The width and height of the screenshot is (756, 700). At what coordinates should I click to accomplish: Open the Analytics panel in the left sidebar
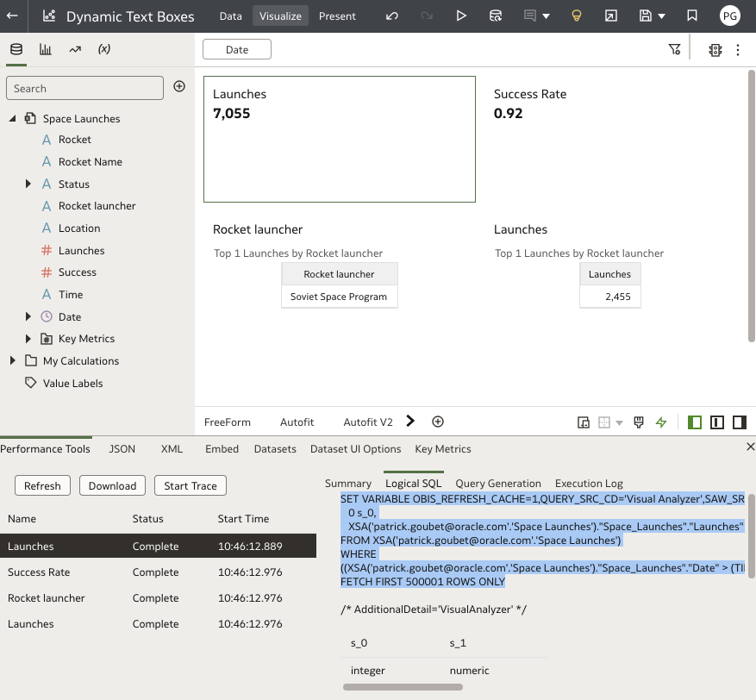click(74, 49)
